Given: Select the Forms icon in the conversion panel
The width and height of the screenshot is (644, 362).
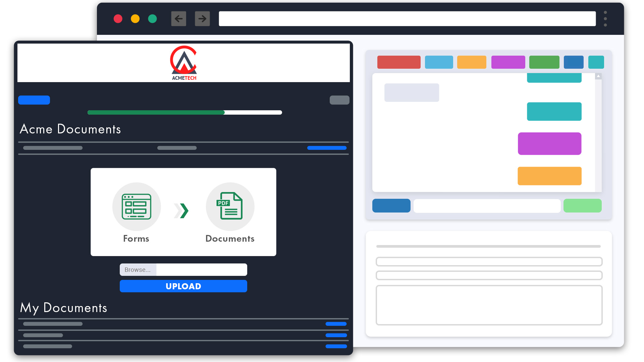Looking at the screenshot, I should 137,207.
